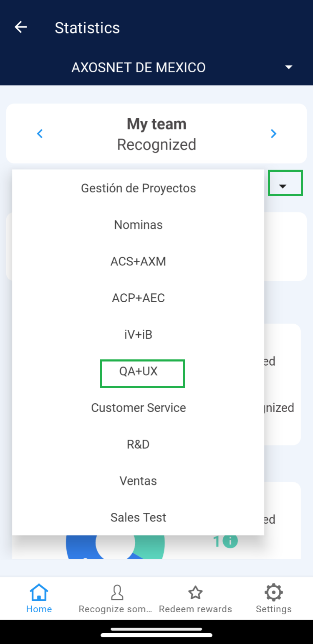Select the iV+iB option
Image resolution: width=313 pixels, height=644 pixels.
(138, 335)
